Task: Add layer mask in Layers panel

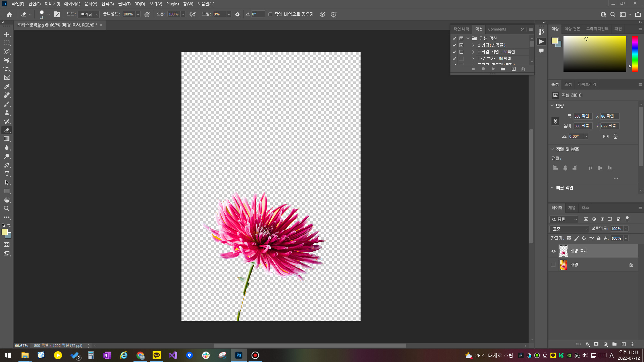Action: [596, 344]
